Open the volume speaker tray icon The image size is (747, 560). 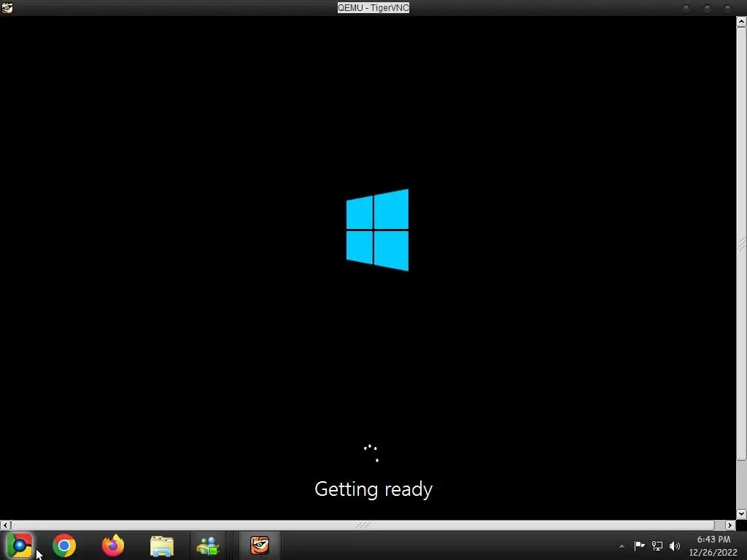[675, 545]
